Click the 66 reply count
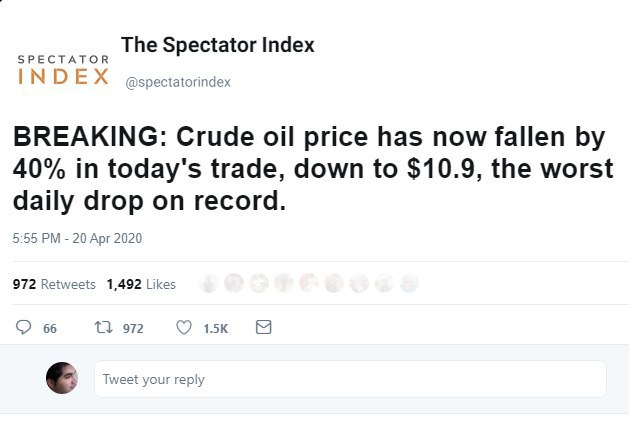The height and width of the screenshot is (425, 629). 49,329
